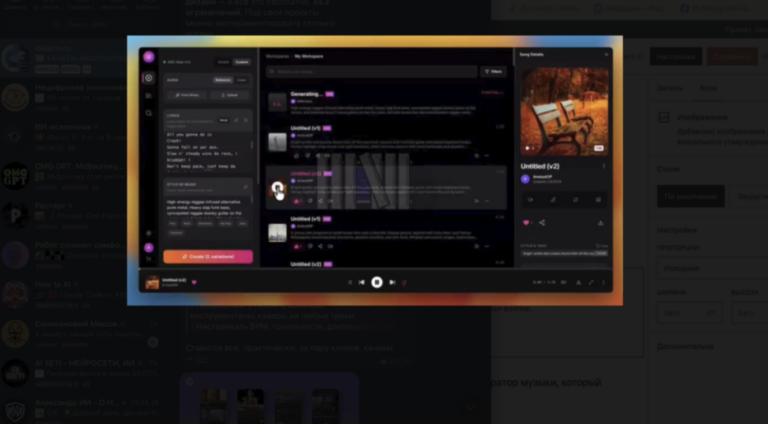Open the Блок tab in background window
Screen dimensions: 768x424
[708, 88]
